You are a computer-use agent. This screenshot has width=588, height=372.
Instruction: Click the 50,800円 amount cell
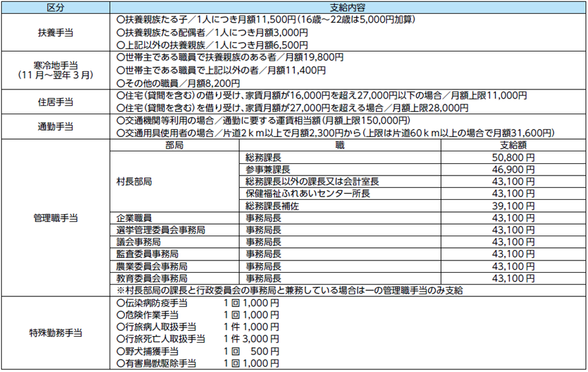point(513,157)
